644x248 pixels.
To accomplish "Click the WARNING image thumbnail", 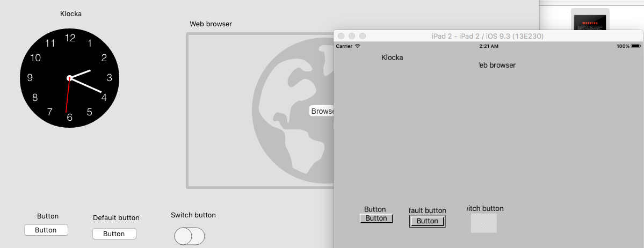I will [590, 23].
